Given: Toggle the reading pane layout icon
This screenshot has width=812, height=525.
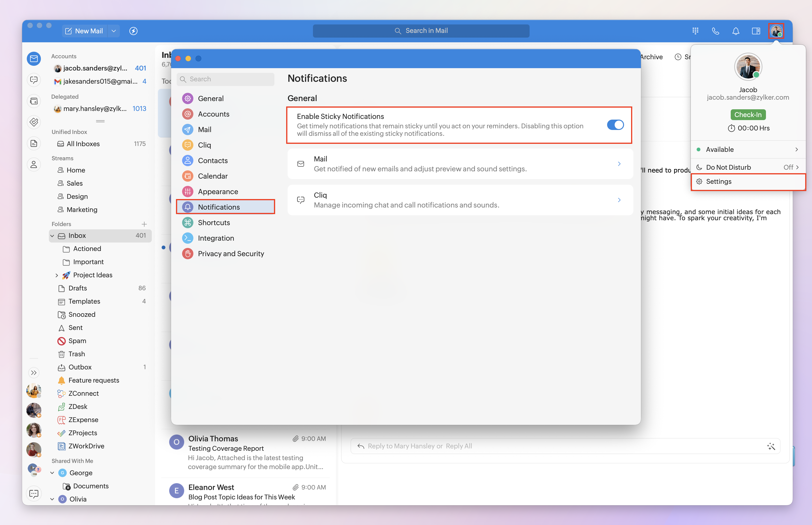Looking at the screenshot, I should (x=756, y=31).
